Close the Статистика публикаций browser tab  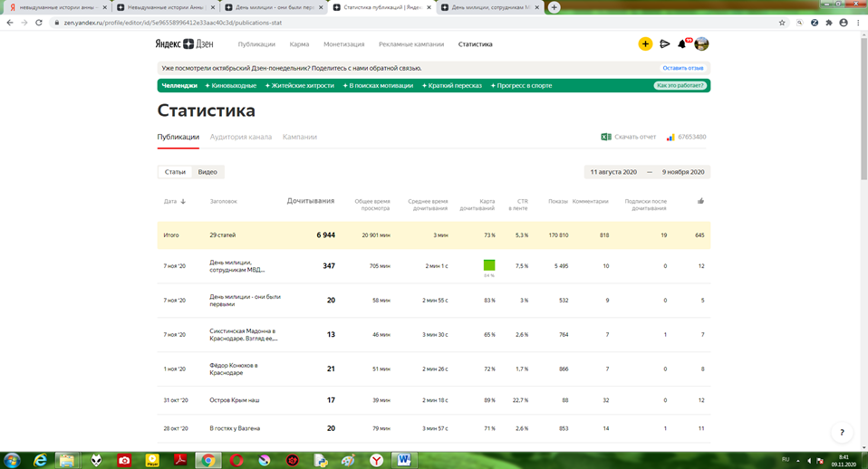point(429,7)
